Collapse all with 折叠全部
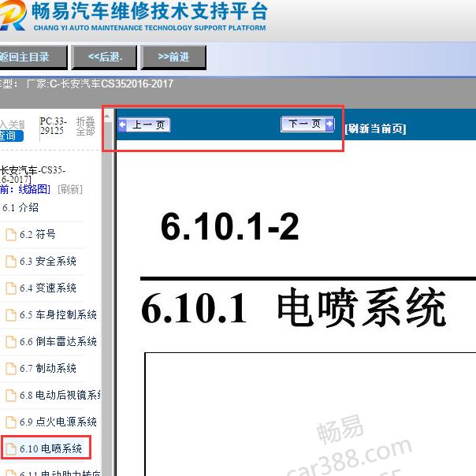The height and width of the screenshot is (476, 476). [x=86, y=126]
